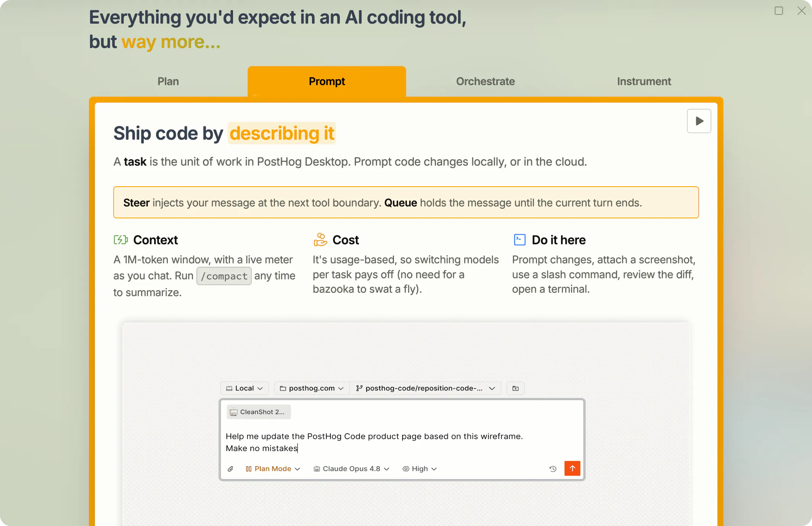Click the history clock icon
The width and height of the screenshot is (812, 526).
pyautogui.click(x=553, y=469)
